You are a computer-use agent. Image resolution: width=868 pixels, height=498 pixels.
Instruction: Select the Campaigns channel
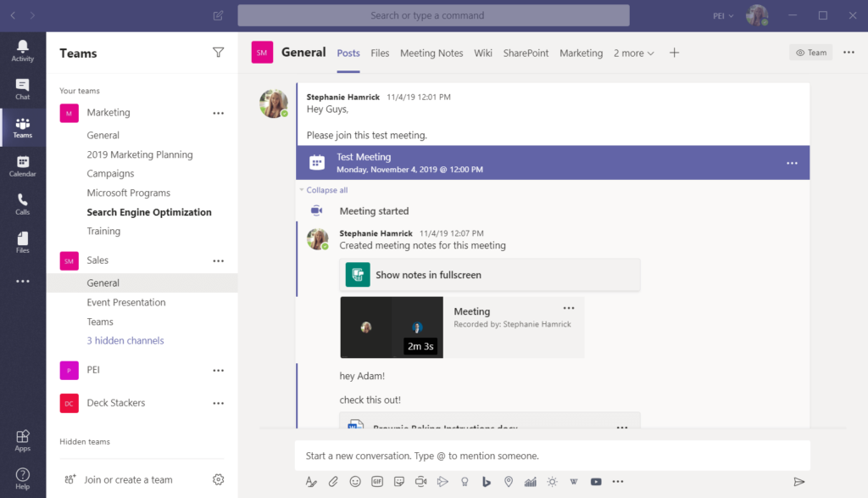[110, 173]
